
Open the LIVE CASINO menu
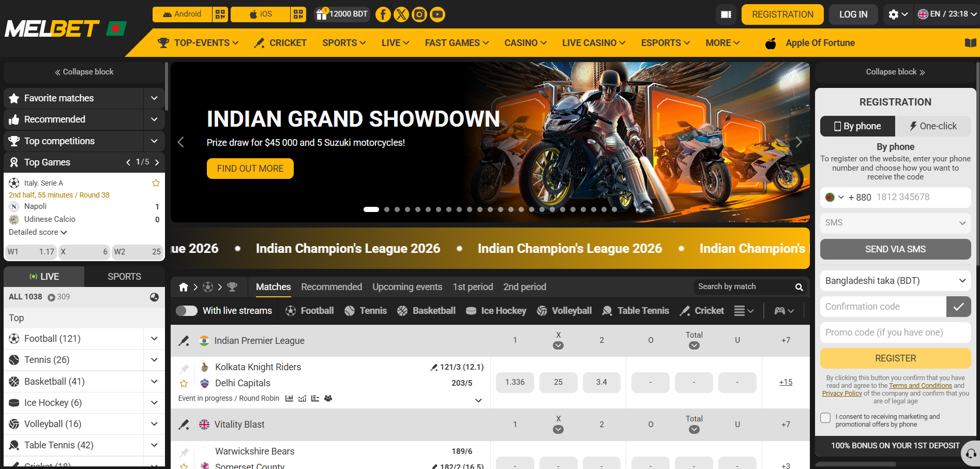tap(594, 43)
